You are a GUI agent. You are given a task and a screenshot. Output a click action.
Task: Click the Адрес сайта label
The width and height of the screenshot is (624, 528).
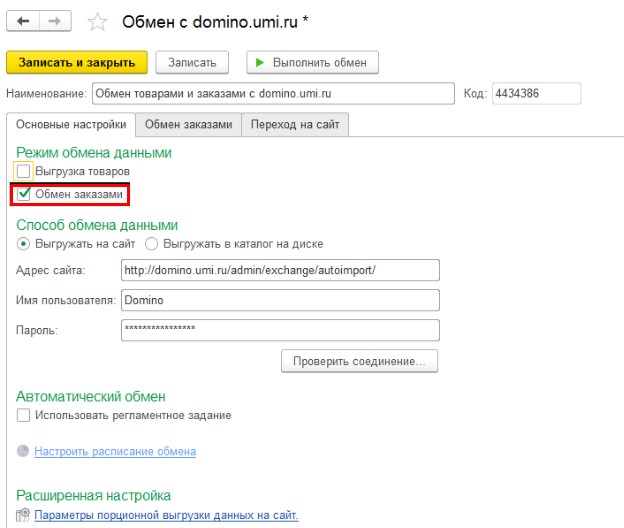(x=50, y=270)
